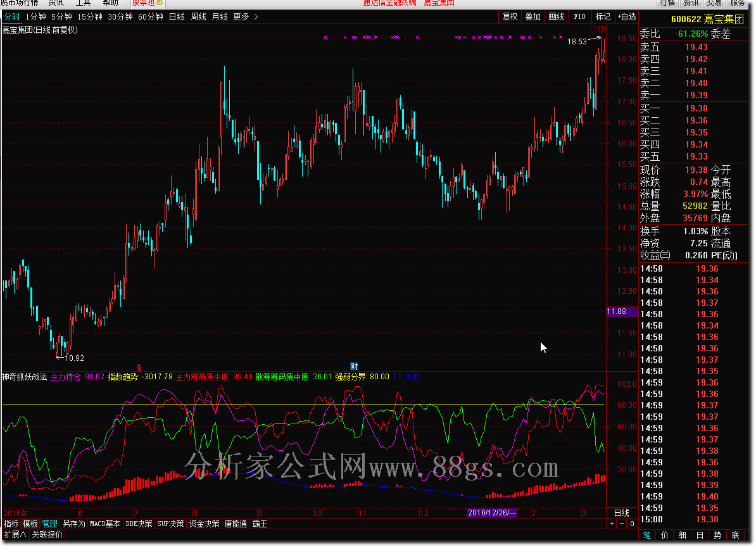Image resolution: width=756 pixels, height=547 pixels.
Task: Click the 交易 trade button at top right
Action: (714, 3)
